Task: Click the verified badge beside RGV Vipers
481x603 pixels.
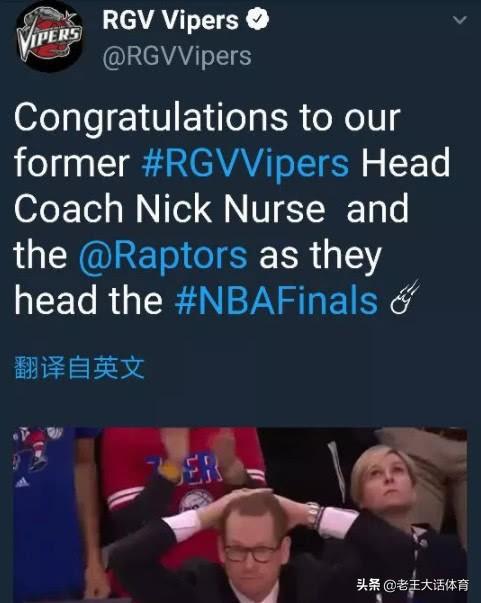Action: pos(257,20)
